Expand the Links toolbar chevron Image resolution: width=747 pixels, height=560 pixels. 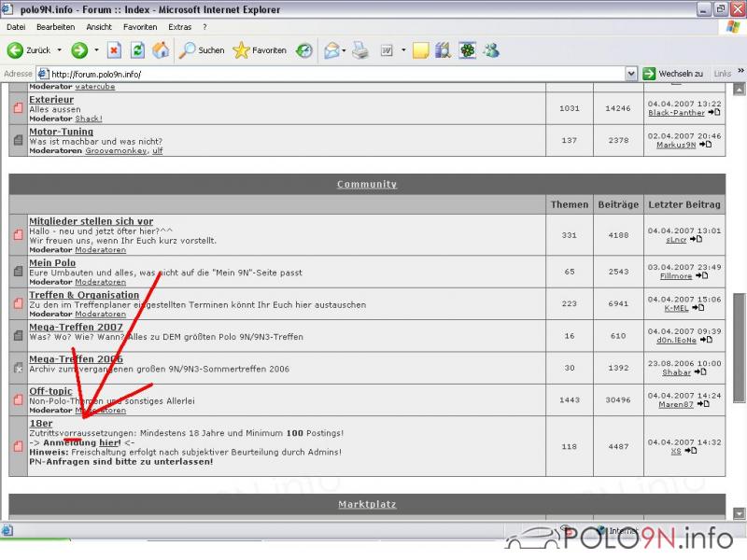(x=740, y=71)
